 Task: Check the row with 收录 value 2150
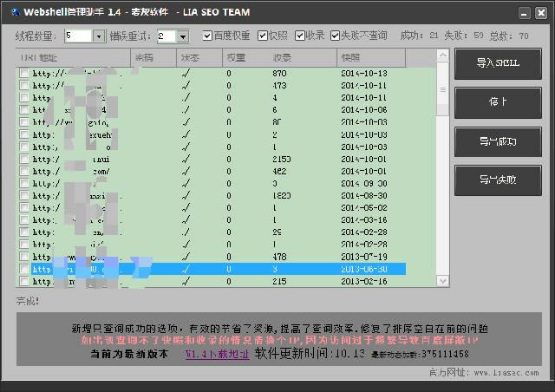[24, 159]
